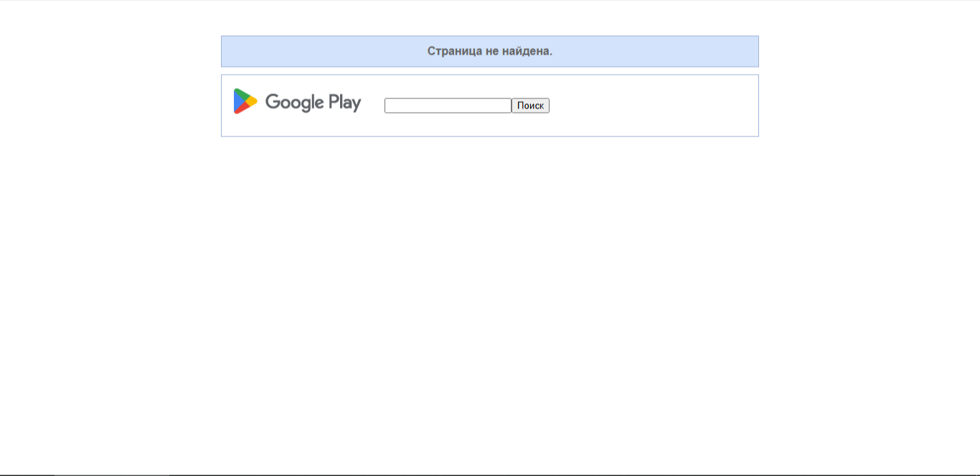
Task: Focus the empty search text field
Action: (x=448, y=106)
